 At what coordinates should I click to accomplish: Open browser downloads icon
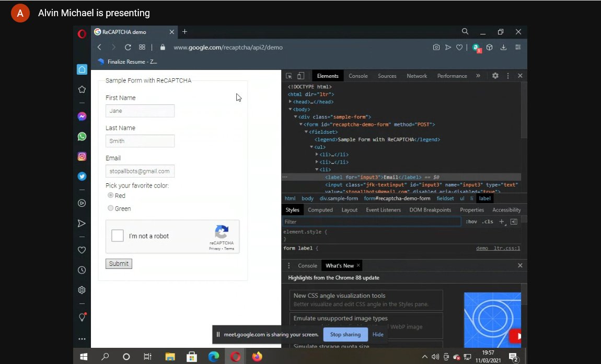coord(503,47)
